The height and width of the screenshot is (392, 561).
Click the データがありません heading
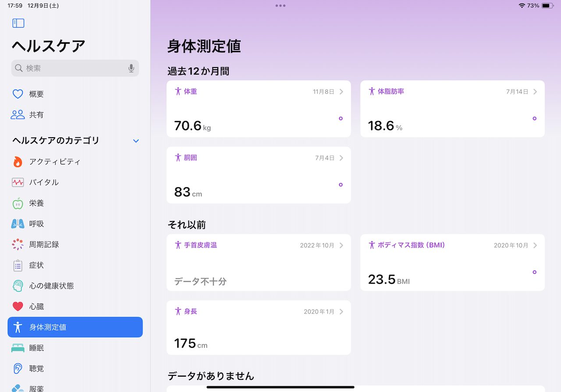[x=211, y=376]
